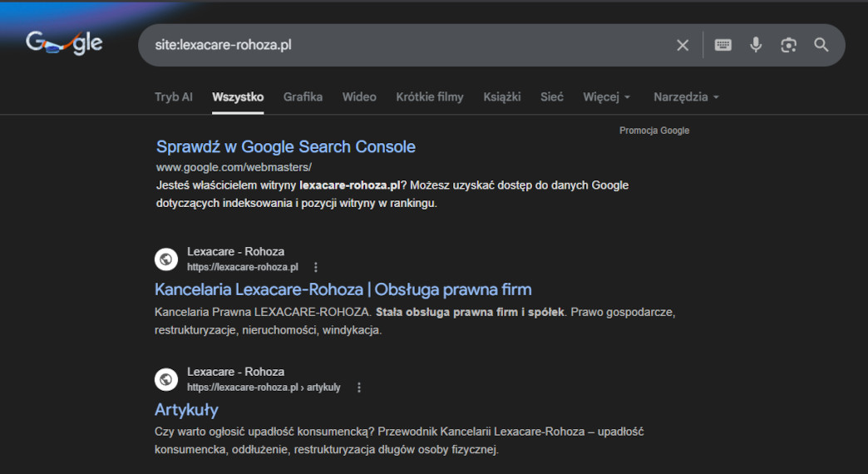The image size is (868, 474).
Task: Clear the search query with X
Action: point(683,46)
